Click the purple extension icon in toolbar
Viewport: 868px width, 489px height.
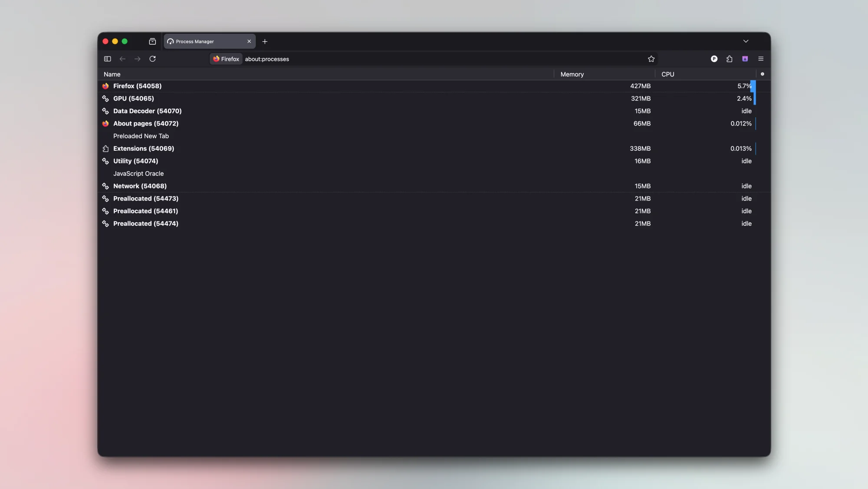click(x=745, y=59)
